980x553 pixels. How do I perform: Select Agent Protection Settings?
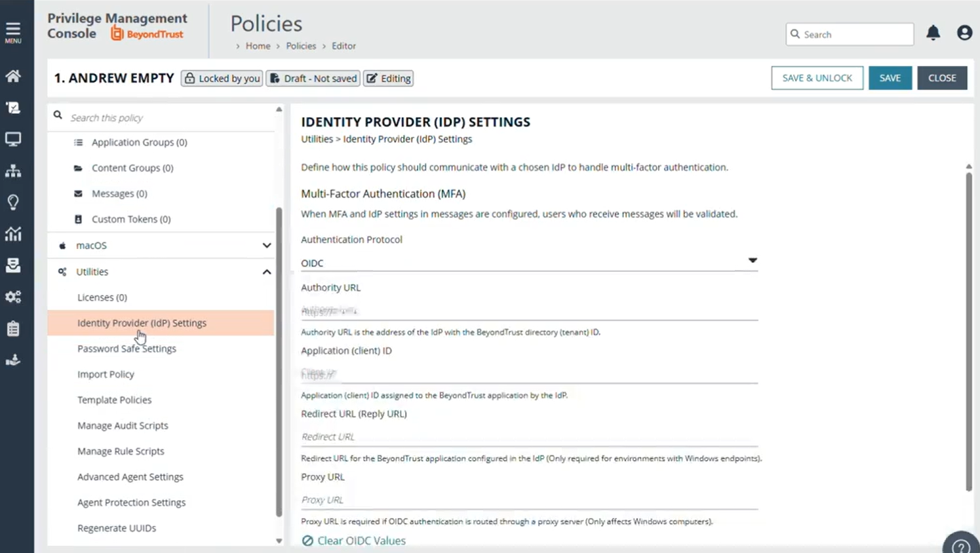coord(131,502)
